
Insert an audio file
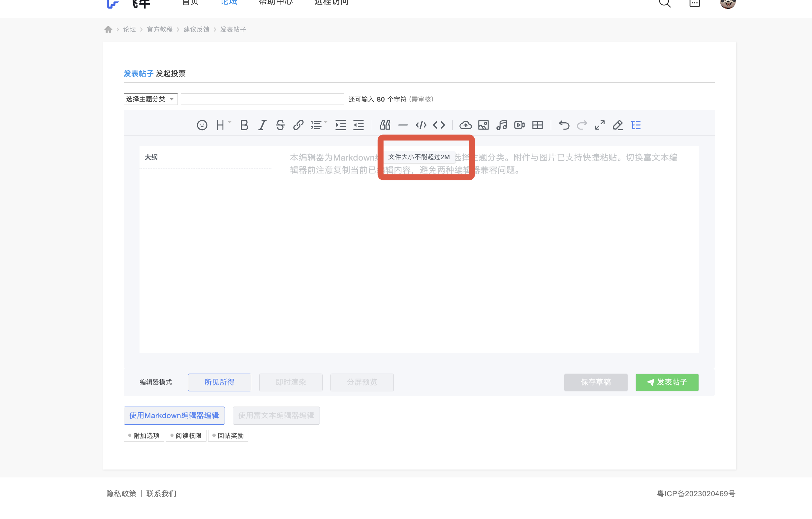click(501, 125)
